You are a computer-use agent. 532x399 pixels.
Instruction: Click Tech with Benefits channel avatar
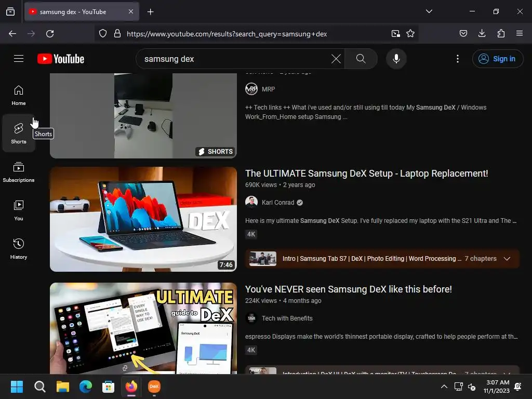[x=251, y=318]
